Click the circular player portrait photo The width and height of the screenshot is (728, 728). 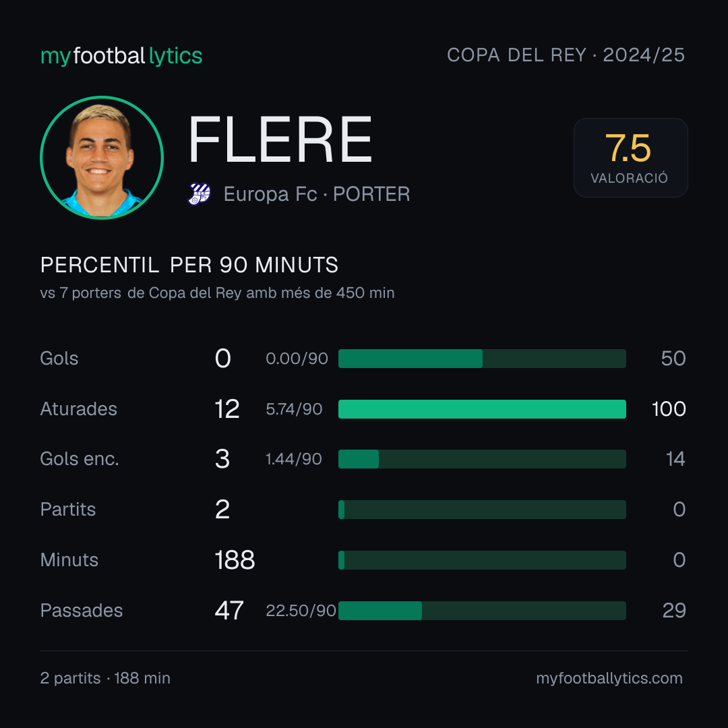(x=102, y=158)
